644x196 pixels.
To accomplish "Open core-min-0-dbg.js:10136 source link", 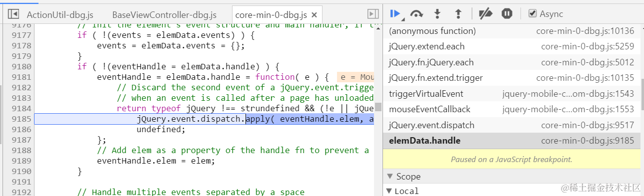I will [585, 31].
